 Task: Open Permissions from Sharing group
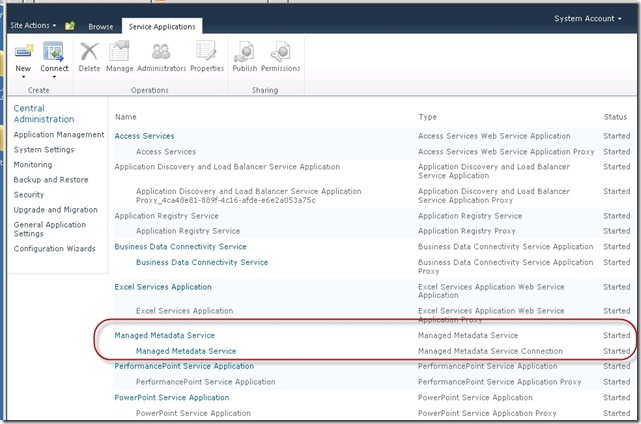[280, 51]
